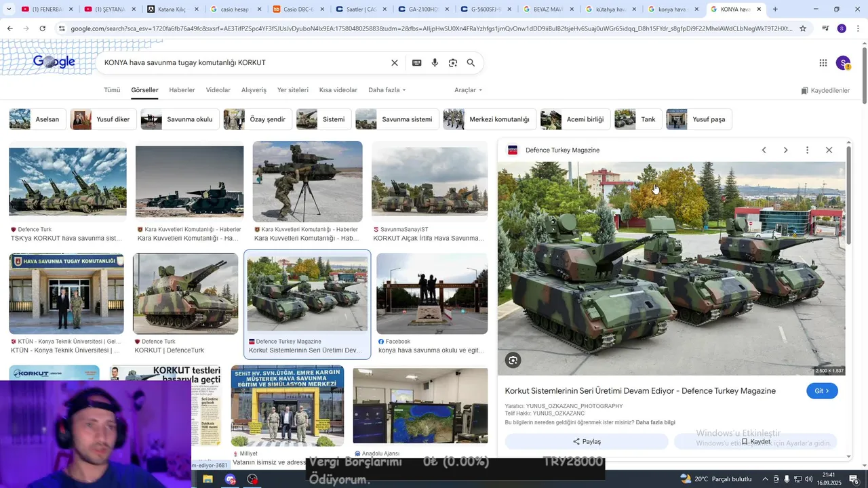Open Google Lens image search icon
Viewport: 868px width, 488px height.
pos(453,63)
